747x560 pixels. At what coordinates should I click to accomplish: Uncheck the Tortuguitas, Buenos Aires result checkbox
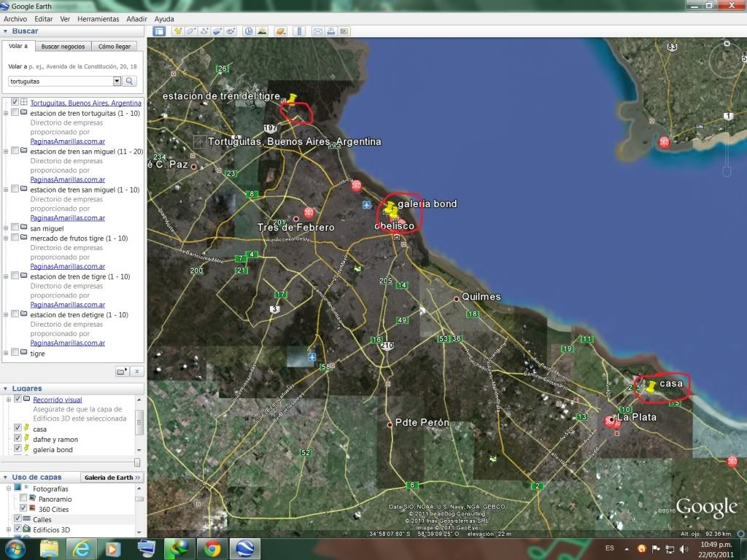click(15, 102)
